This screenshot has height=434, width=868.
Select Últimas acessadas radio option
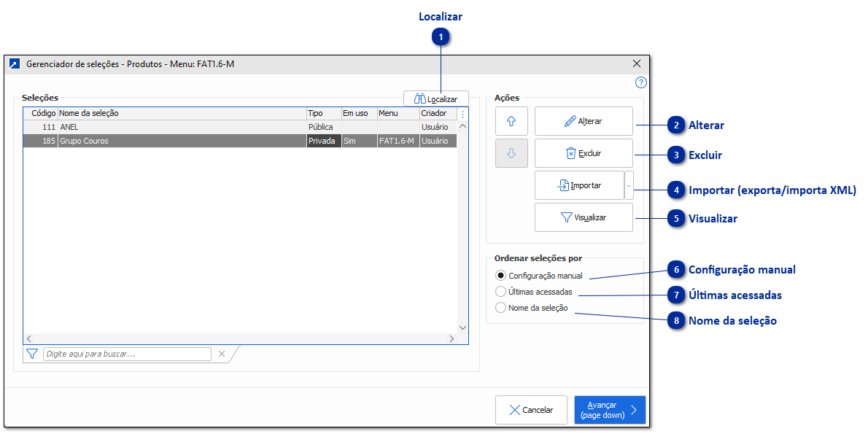(x=534, y=292)
